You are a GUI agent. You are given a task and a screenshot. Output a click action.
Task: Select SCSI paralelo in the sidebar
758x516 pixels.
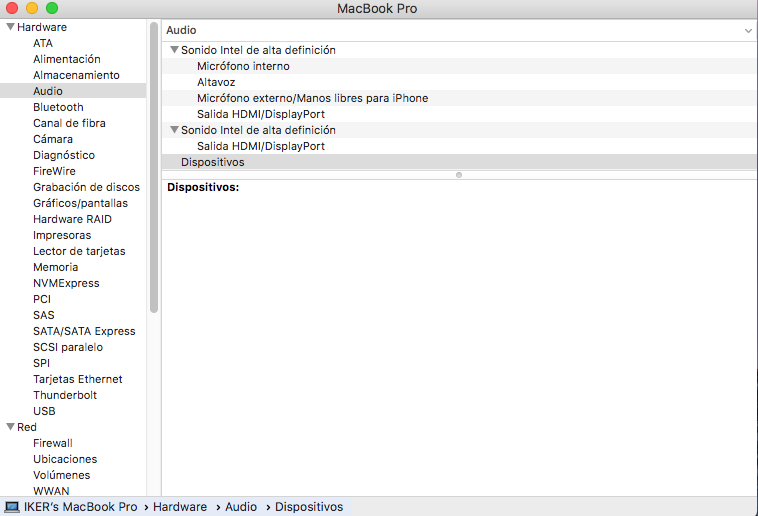(x=68, y=347)
